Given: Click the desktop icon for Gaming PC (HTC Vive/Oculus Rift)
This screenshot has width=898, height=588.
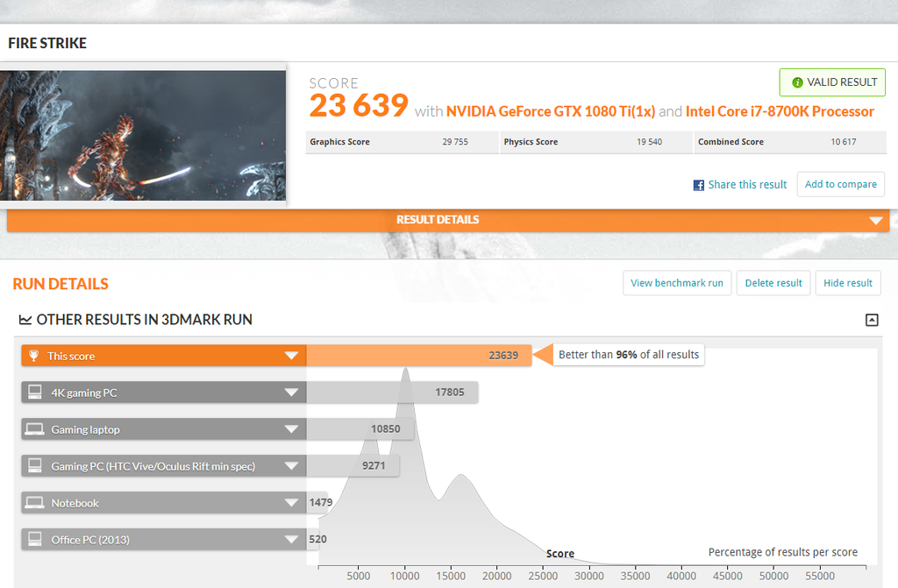Looking at the screenshot, I should (x=35, y=465).
